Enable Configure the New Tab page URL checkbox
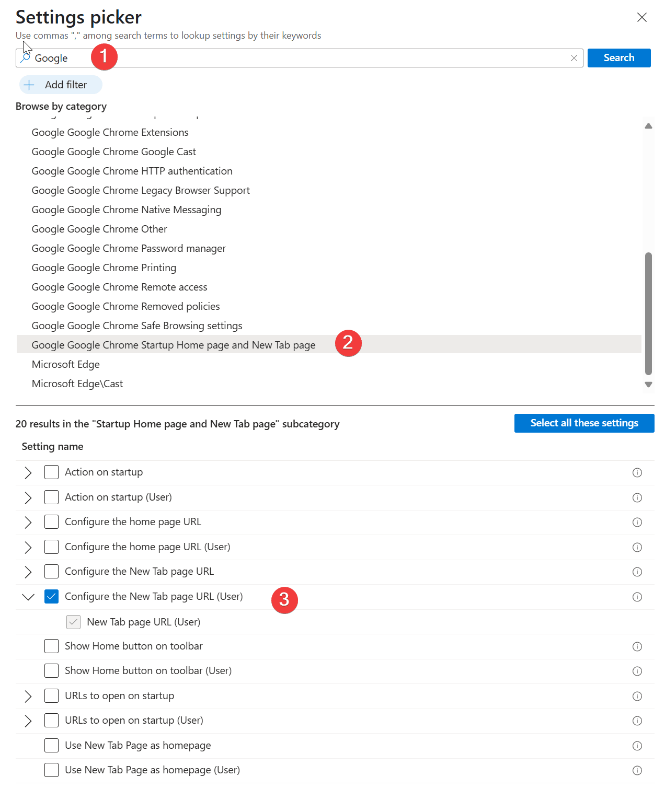The image size is (665, 812). click(51, 571)
